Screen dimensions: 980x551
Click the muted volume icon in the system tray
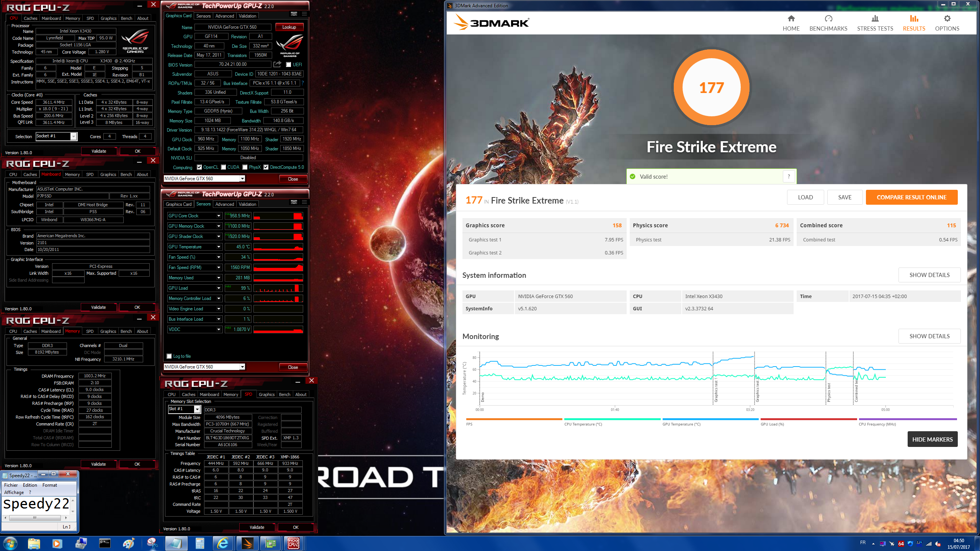[x=938, y=544]
